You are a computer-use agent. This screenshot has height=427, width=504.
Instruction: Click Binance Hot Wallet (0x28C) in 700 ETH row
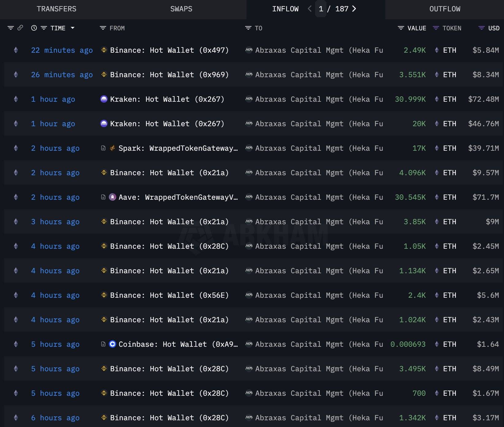[169, 393]
